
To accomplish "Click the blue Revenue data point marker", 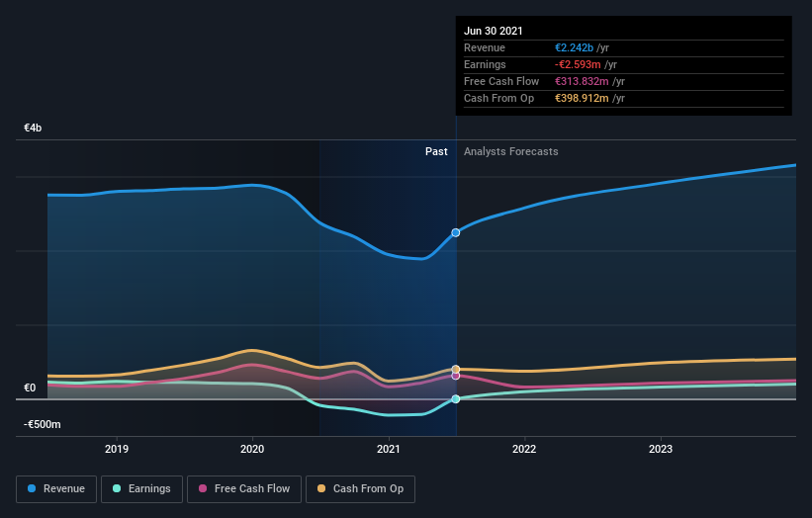I will (x=456, y=233).
